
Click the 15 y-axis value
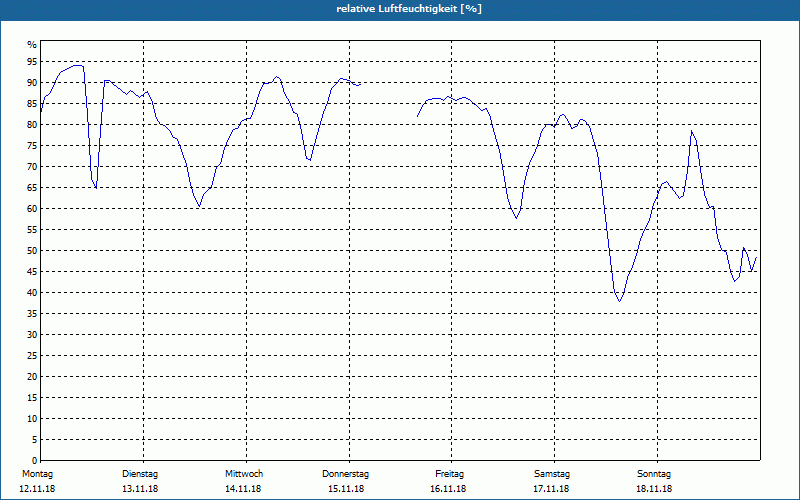pos(32,397)
